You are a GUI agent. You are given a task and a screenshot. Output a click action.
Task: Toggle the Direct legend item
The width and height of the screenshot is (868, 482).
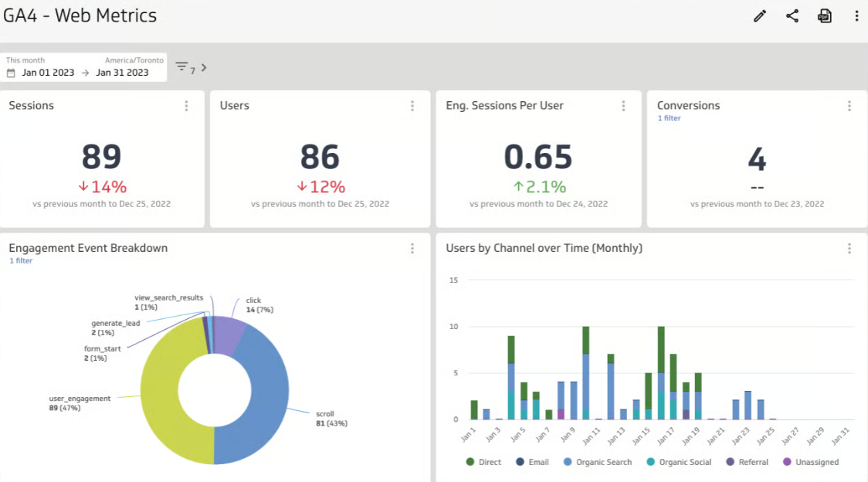pyautogui.click(x=483, y=462)
